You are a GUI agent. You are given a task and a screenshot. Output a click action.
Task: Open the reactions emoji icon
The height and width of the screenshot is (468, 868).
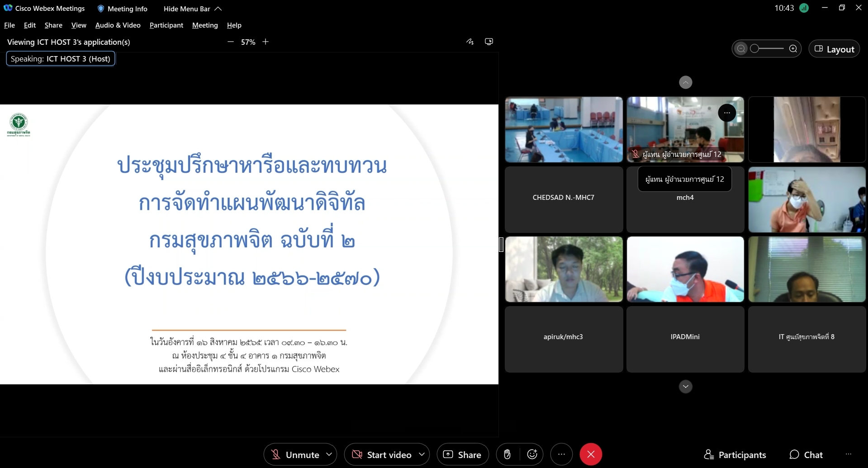tap(532, 454)
